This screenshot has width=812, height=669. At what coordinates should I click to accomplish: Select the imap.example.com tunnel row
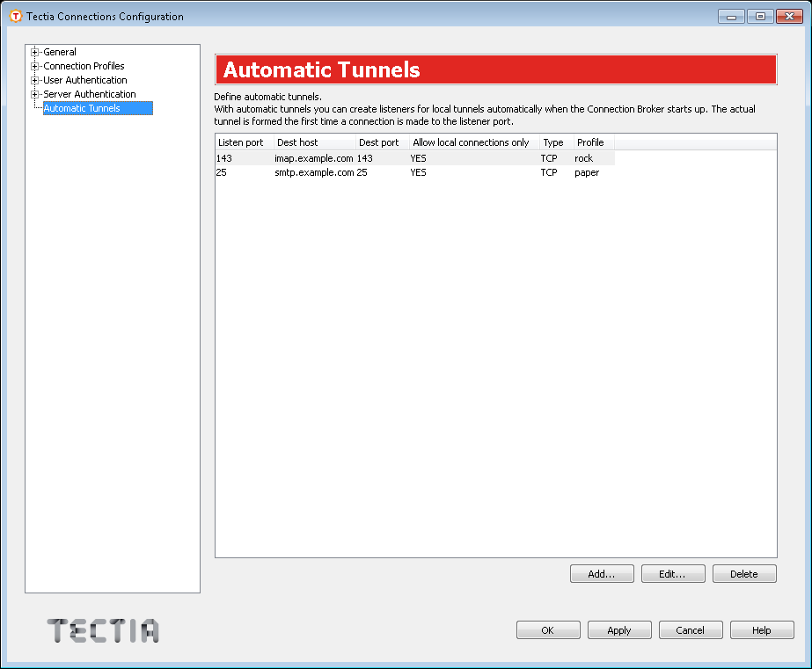coord(352,157)
